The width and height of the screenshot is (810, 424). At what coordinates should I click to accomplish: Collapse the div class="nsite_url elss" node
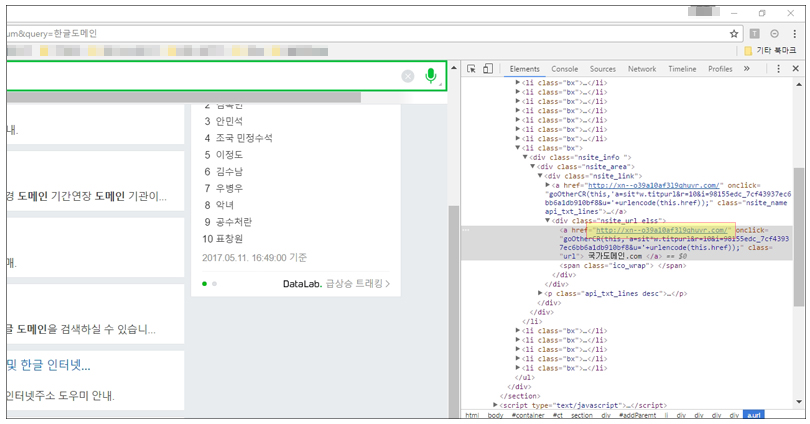click(x=548, y=221)
